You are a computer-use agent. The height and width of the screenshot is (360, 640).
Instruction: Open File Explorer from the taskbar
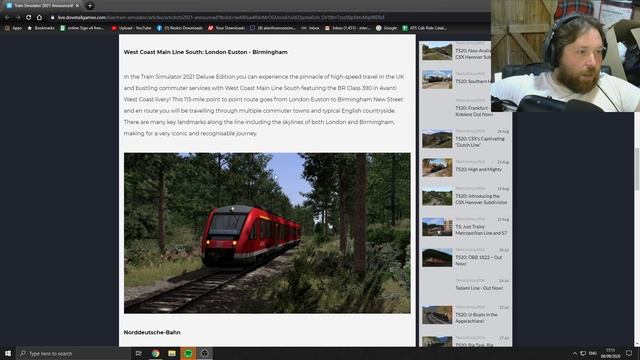point(172,353)
